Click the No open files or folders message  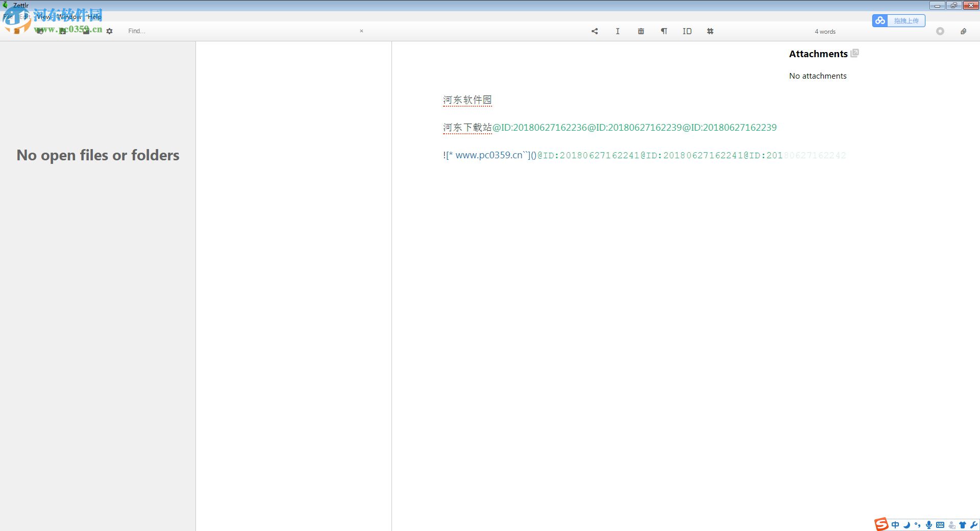click(x=98, y=155)
